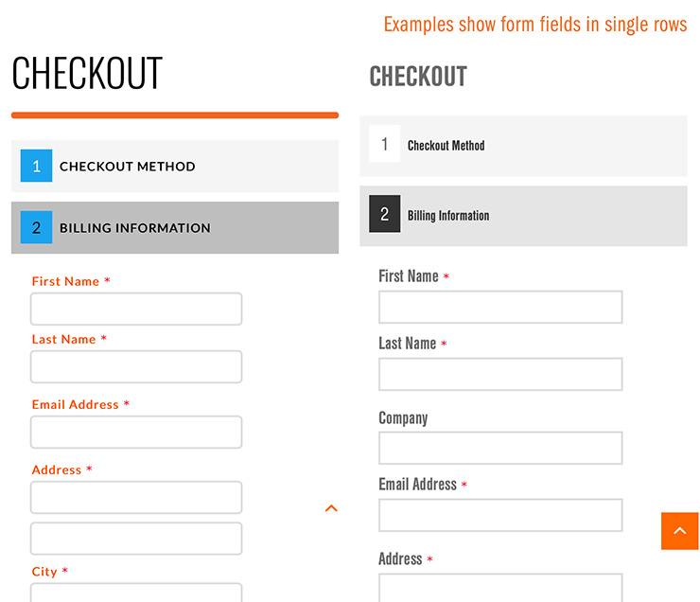The width and height of the screenshot is (700, 602).
Task: Click the dark step 2 badge on right
Action: 384,214
